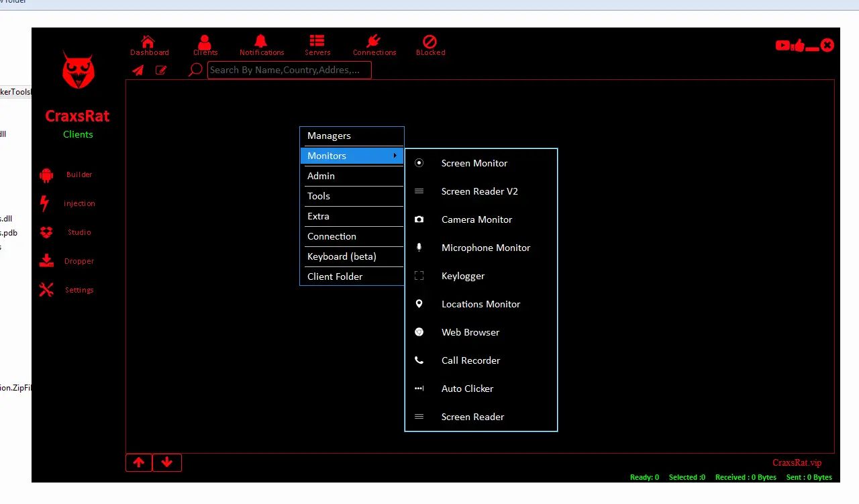
Task: Open the YouTube icon in the title bar
Action: tap(782, 46)
